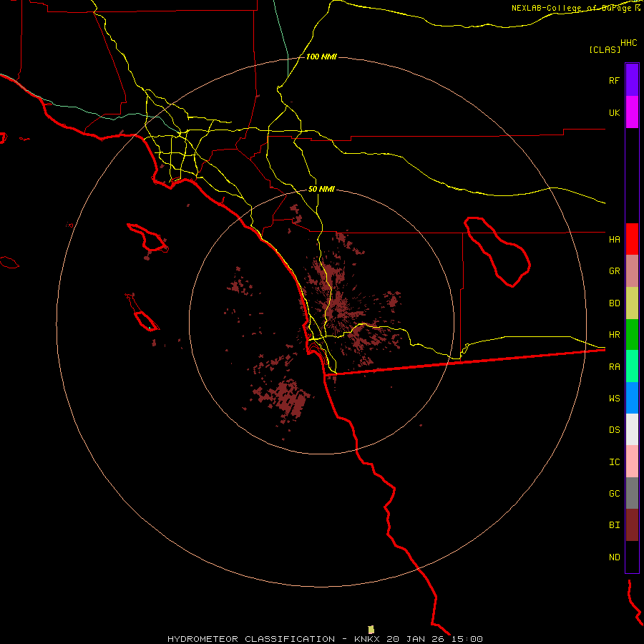This screenshot has height=644, width=644.
Task: Click the RF legend label
Action: (x=614, y=80)
